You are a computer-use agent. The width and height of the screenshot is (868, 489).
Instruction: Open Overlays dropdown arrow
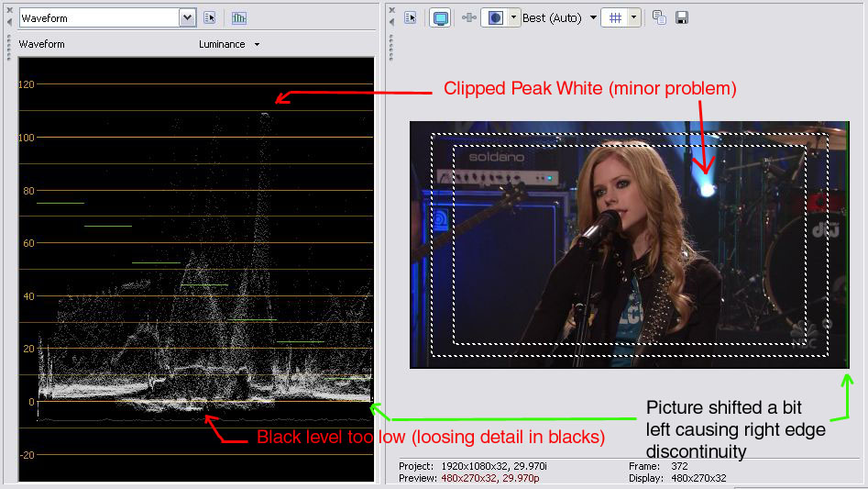click(x=634, y=17)
